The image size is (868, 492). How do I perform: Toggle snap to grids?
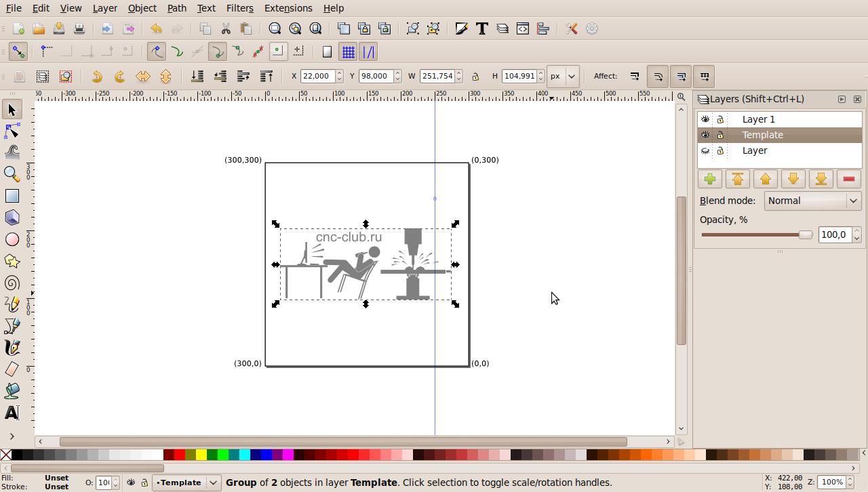(348, 52)
